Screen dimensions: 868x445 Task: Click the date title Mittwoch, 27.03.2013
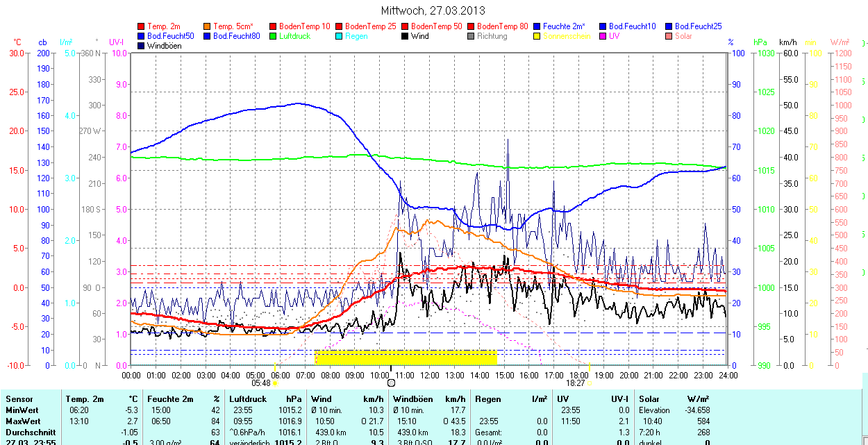coord(433,10)
